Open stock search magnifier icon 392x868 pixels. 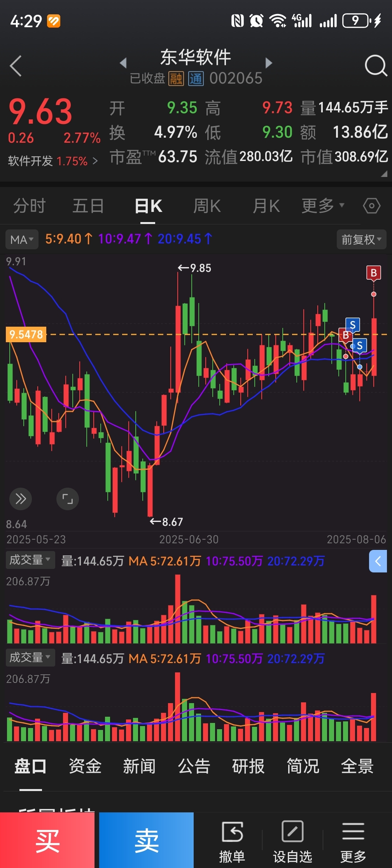[x=376, y=65]
